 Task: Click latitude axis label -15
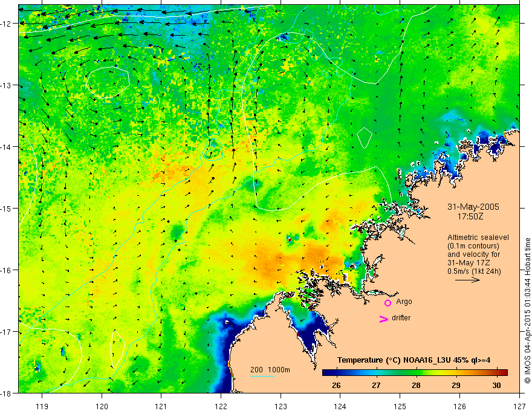point(7,208)
